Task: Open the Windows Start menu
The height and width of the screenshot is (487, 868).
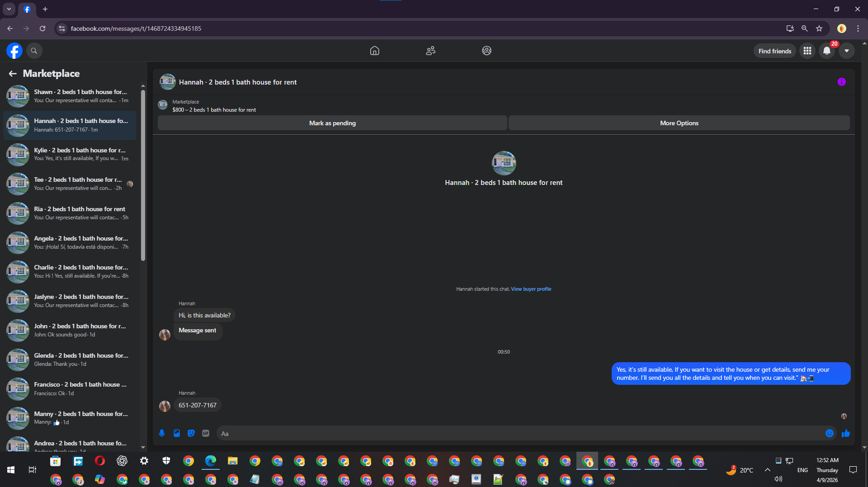Action: 11,470
